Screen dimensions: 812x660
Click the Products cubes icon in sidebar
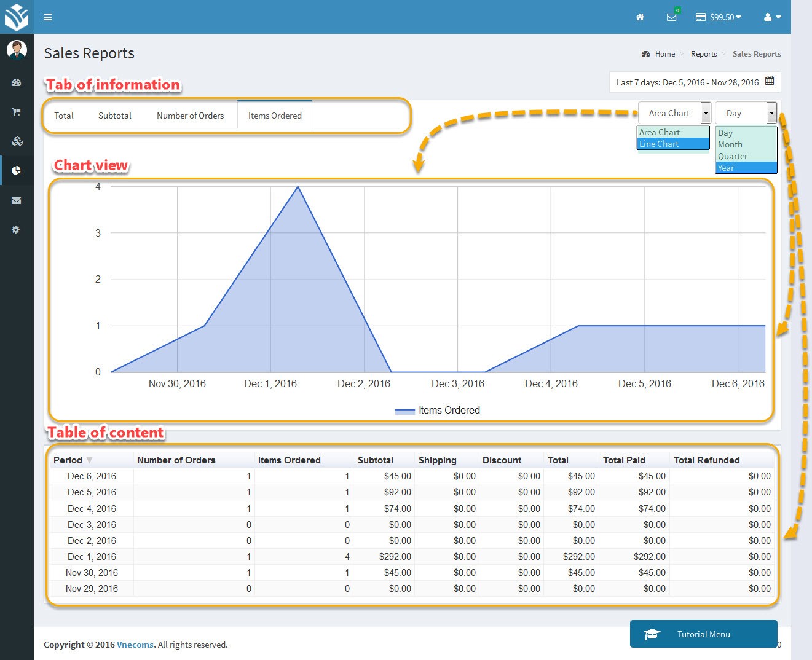tap(17, 141)
